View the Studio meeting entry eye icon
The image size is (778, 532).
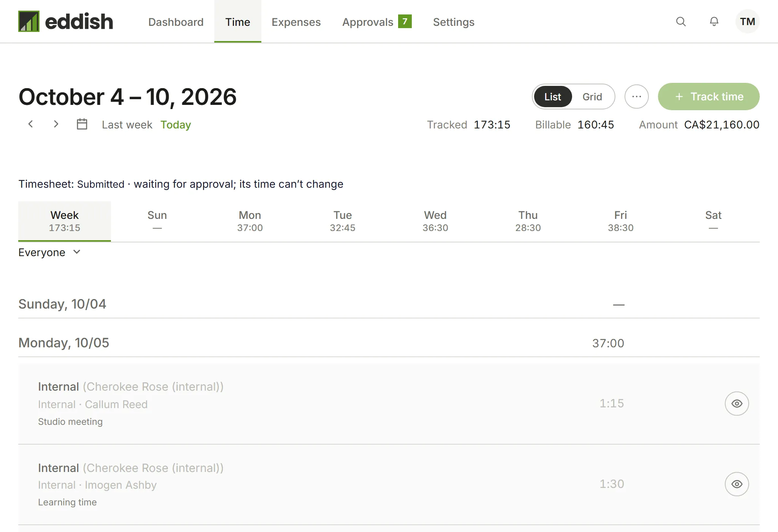[x=737, y=404]
